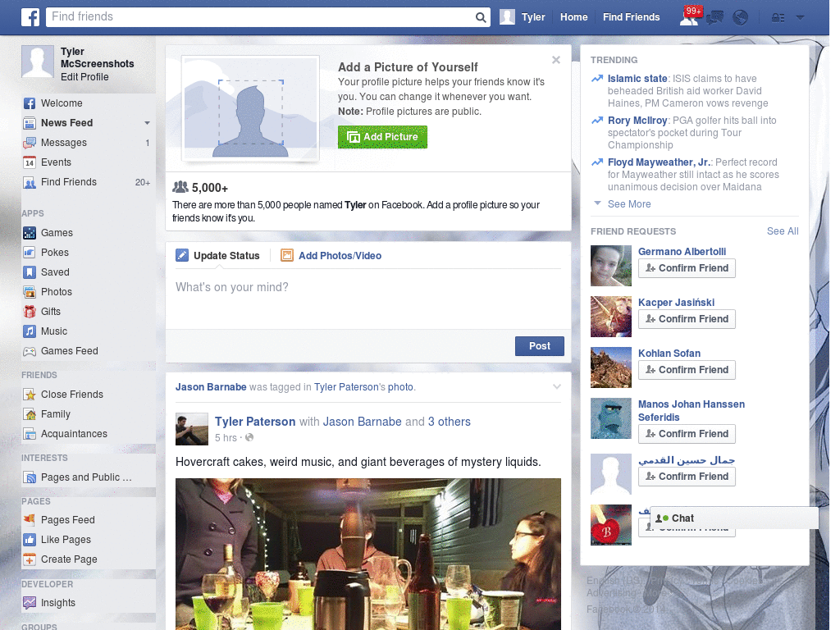The height and width of the screenshot is (630, 840).
Task: Click the Messages icon in sidebar
Action: pyautogui.click(x=30, y=143)
